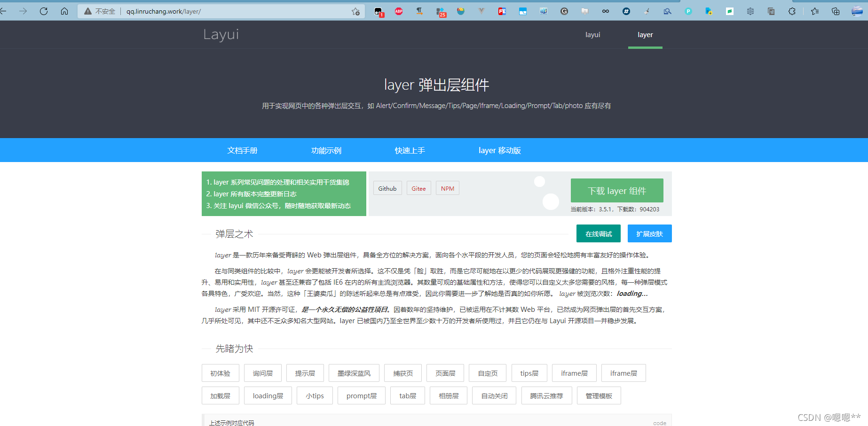Click the 扩展皮肤 button

coord(650,233)
